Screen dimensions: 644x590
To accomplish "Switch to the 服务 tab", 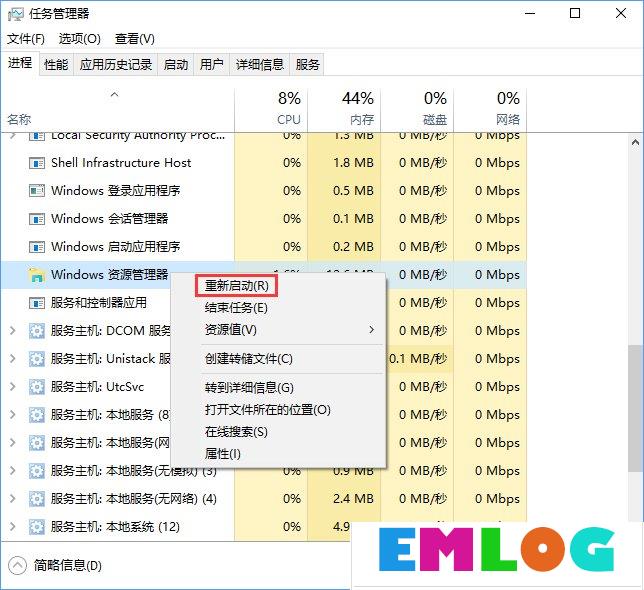I will [307, 64].
